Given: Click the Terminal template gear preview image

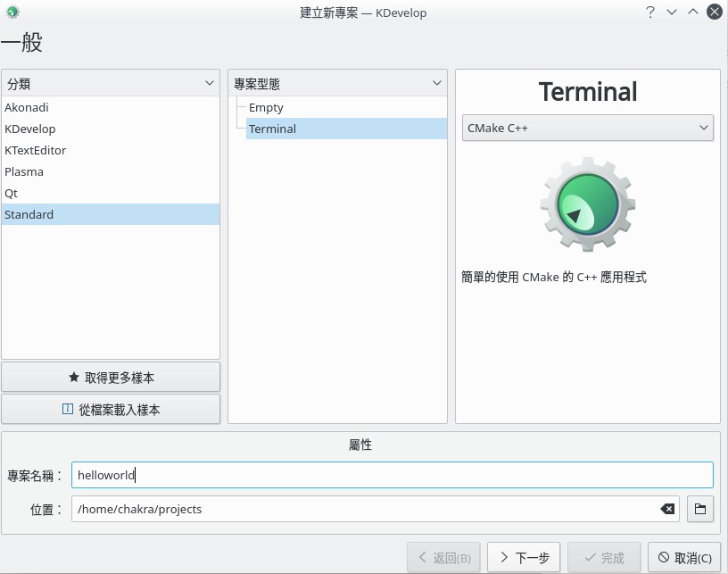Looking at the screenshot, I should (x=587, y=204).
